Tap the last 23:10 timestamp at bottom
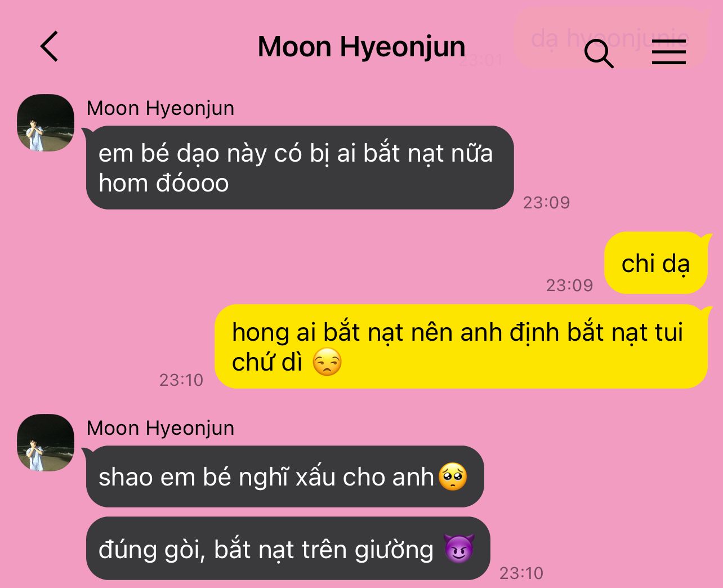Screen dimensions: 723x588 521,573
